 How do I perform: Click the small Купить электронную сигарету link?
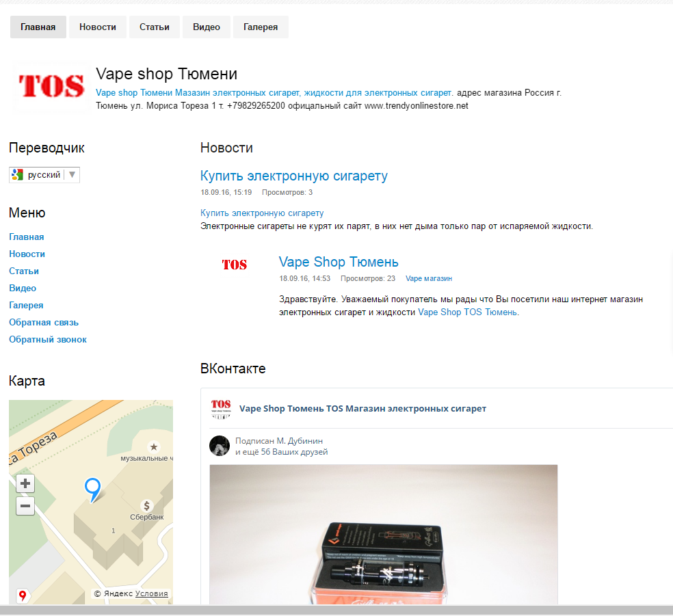click(262, 213)
